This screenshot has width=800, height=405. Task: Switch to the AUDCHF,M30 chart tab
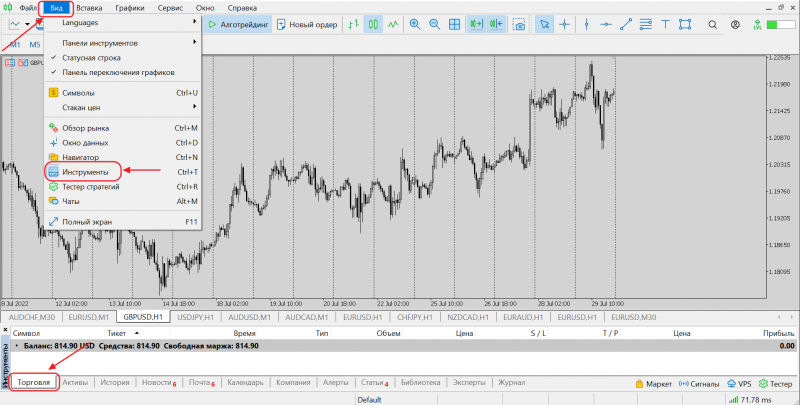(x=32, y=317)
